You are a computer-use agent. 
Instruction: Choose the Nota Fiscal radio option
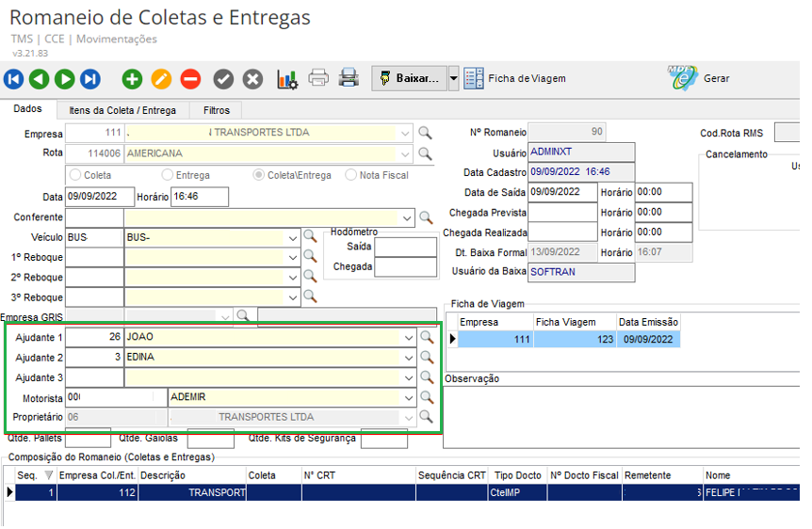pyautogui.click(x=351, y=175)
